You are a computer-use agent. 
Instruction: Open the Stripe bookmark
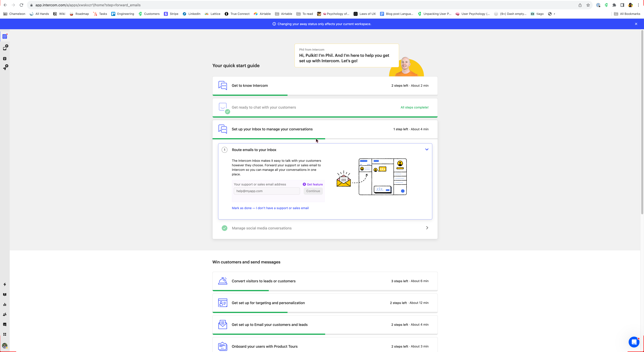(x=171, y=14)
